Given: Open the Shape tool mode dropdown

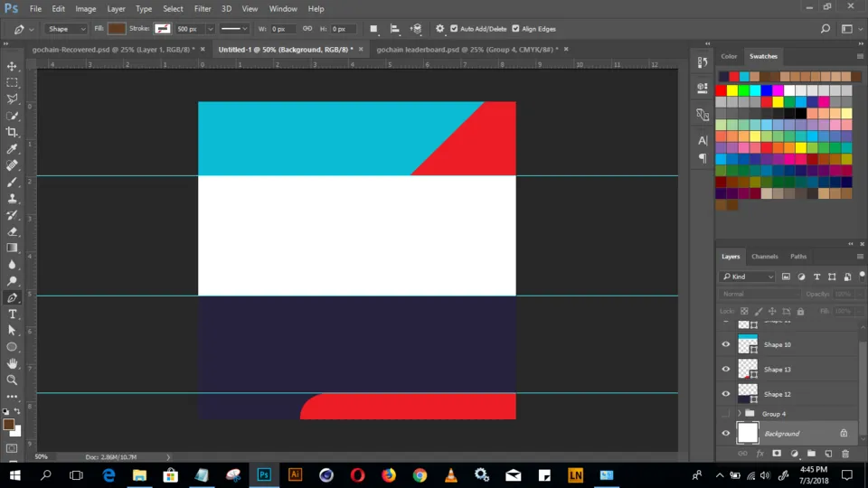Looking at the screenshot, I should (65, 29).
